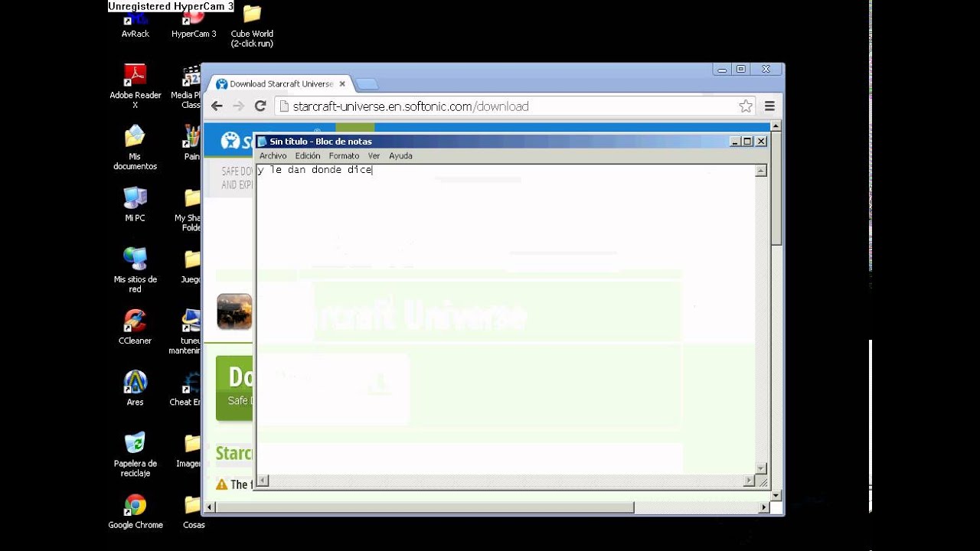Click Chrome back arrow button
Screen dimensions: 980x551
coord(217,106)
